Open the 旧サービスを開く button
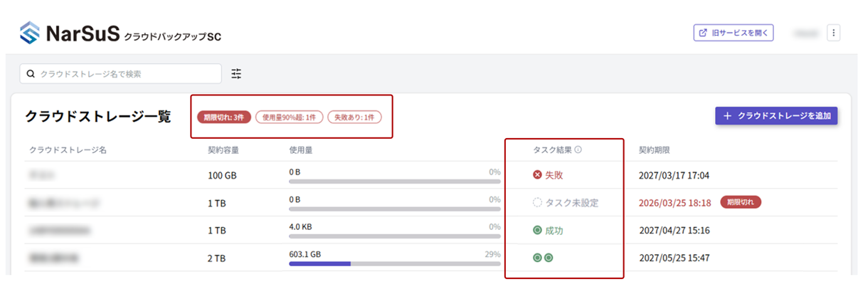 (733, 33)
